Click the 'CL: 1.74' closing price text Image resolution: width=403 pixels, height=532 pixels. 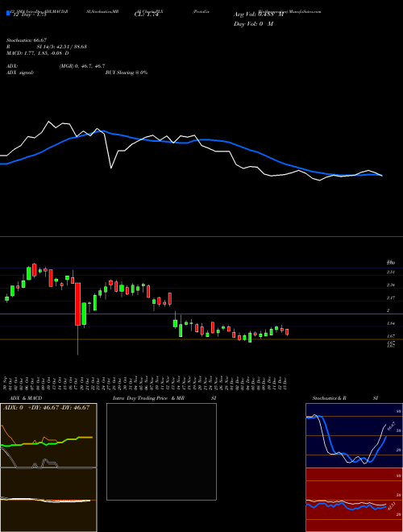(146, 15)
